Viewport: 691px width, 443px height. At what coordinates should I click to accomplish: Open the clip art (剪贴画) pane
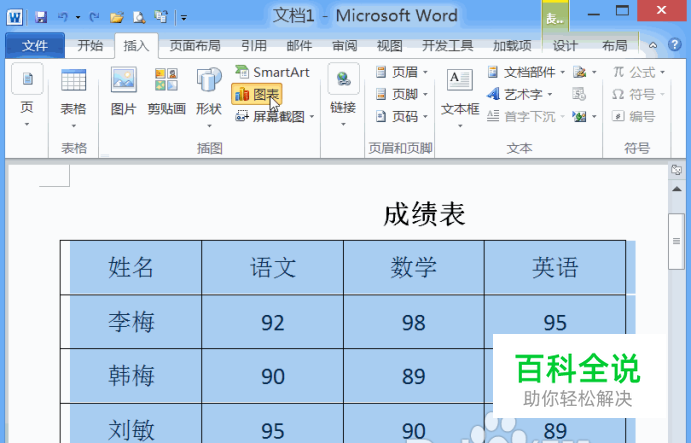pos(166,92)
